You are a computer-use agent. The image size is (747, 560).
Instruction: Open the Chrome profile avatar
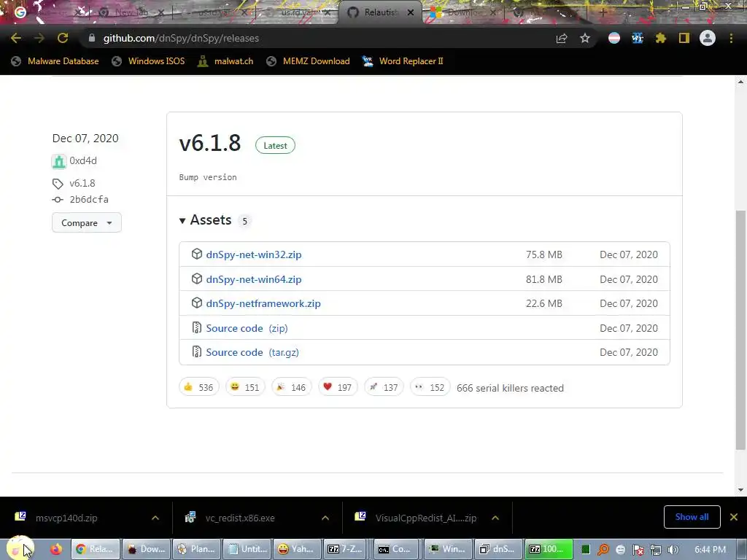[x=708, y=38]
